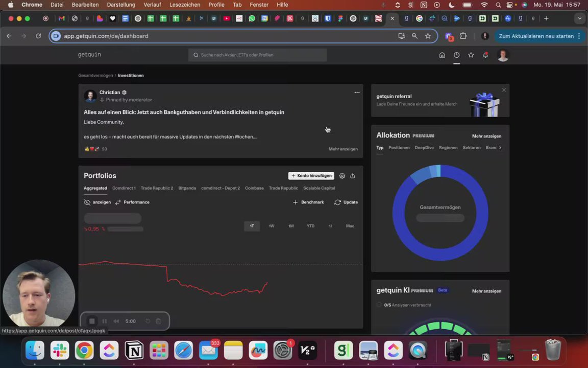The height and width of the screenshot is (368, 588).
Task: Select the 1M time range
Action: [x=291, y=226]
